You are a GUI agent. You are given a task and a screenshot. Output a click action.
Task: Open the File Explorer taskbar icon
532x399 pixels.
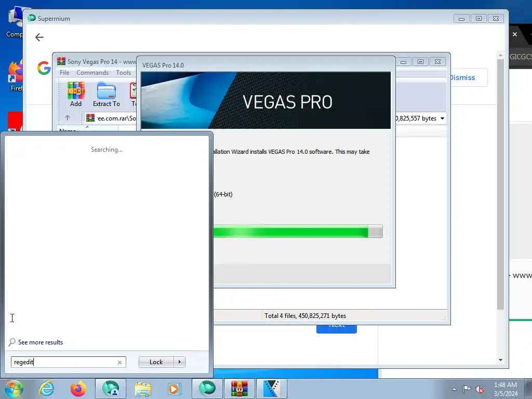(143, 389)
